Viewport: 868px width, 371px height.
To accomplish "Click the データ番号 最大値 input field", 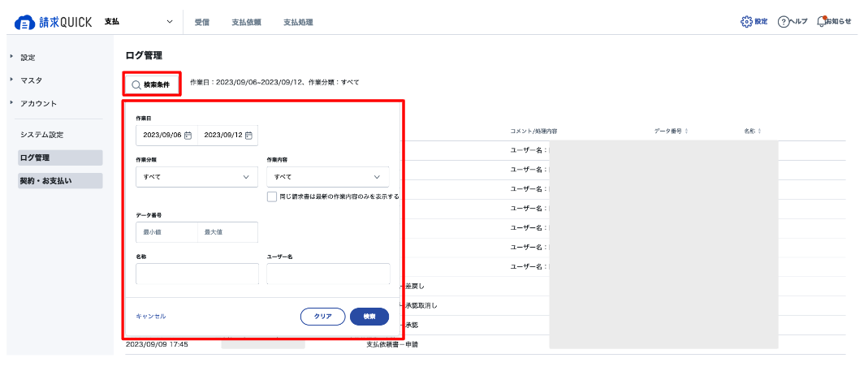I will (227, 232).
